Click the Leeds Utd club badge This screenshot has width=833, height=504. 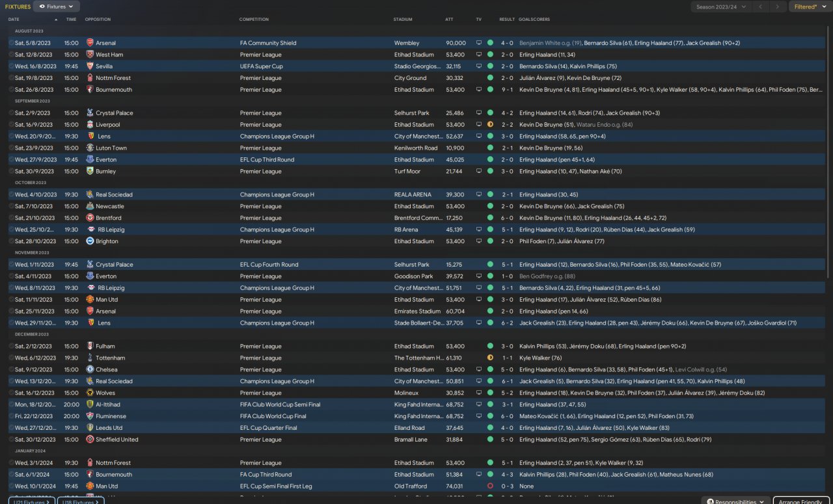pyautogui.click(x=90, y=428)
